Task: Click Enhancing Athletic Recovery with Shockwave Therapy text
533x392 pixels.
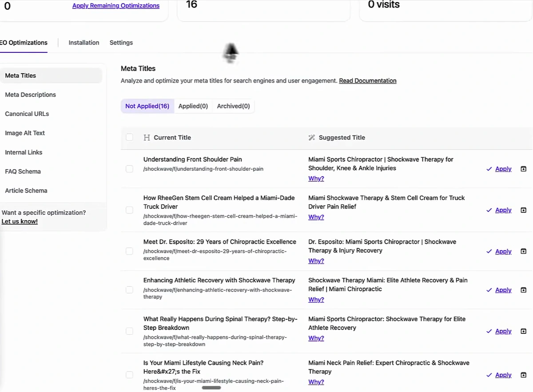Action: (219, 281)
